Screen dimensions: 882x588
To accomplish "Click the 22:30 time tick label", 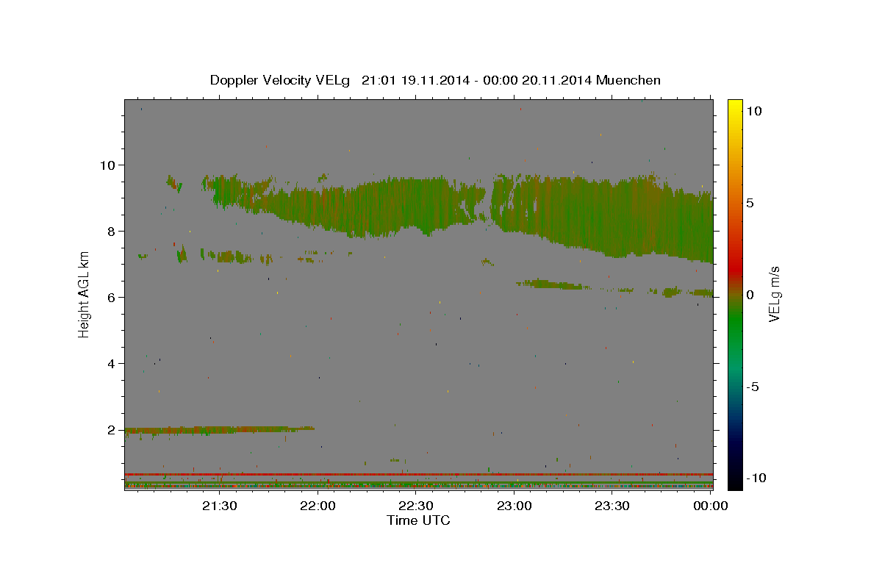I will [416, 505].
